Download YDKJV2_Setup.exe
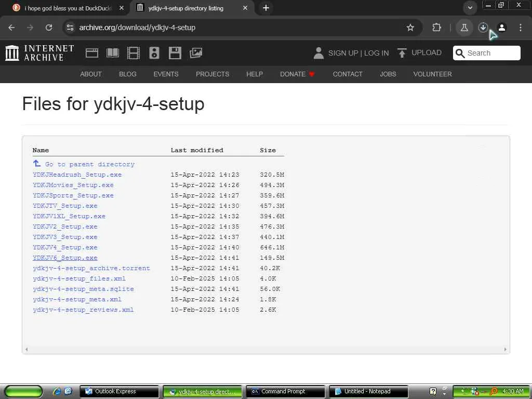 pos(65,227)
